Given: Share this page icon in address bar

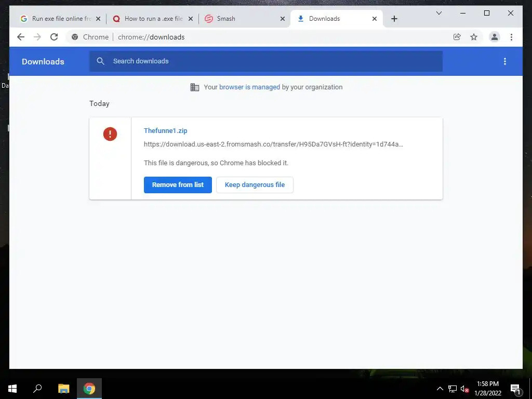Looking at the screenshot, I should (457, 37).
